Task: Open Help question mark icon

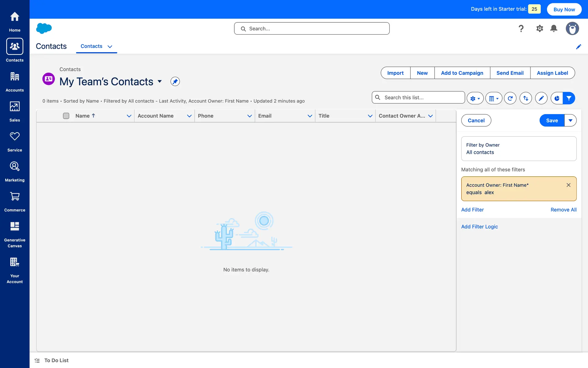Action: [521, 29]
